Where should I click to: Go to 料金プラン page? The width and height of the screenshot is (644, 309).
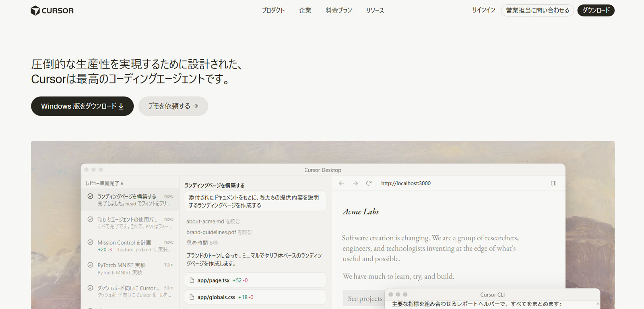point(339,10)
